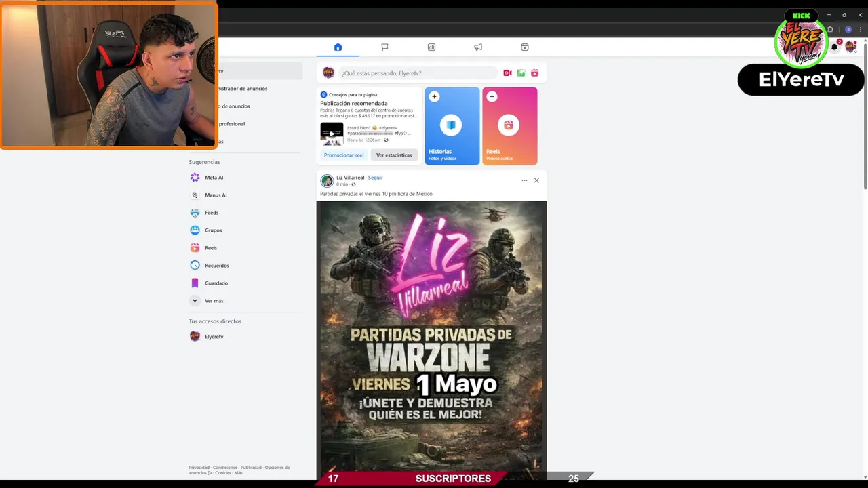Click the 'Partidas privadas el viernes' post text

click(x=376, y=194)
